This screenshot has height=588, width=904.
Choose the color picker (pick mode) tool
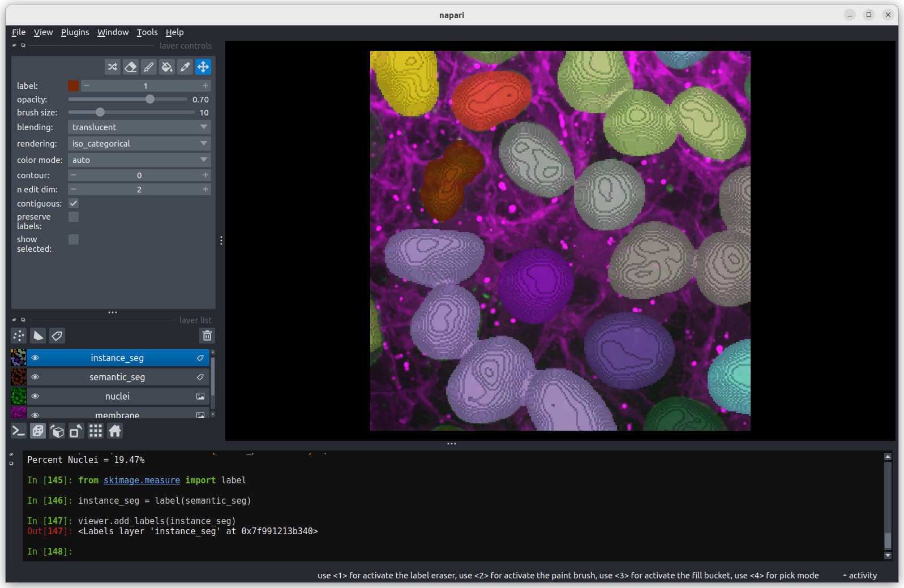[185, 67]
